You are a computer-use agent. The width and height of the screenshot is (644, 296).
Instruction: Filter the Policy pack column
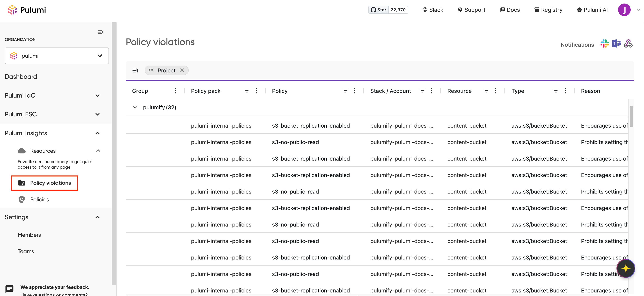click(x=247, y=91)
